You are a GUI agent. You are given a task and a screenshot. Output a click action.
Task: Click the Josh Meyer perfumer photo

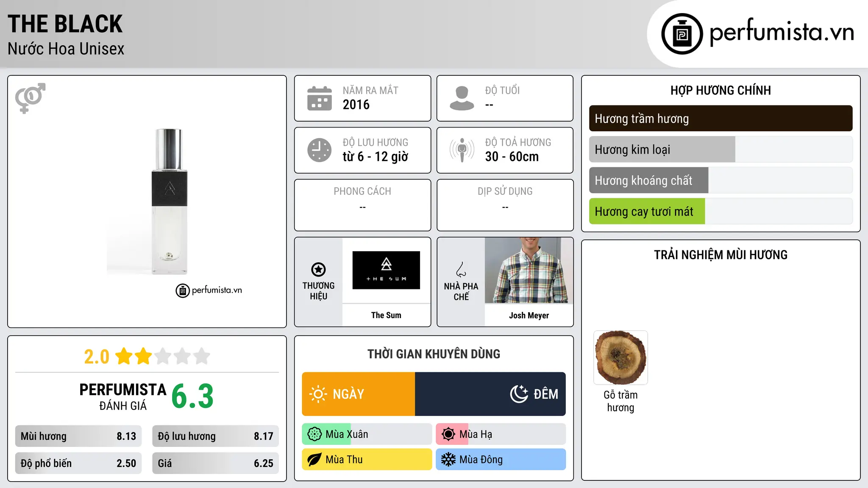point(529,270)
